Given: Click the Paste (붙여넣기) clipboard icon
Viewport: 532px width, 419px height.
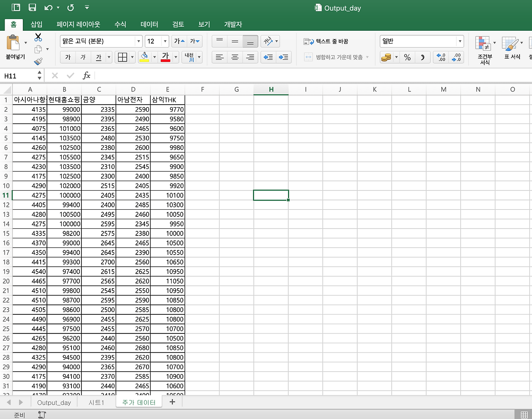Looking at the screenshot, I should pos(13,43).
